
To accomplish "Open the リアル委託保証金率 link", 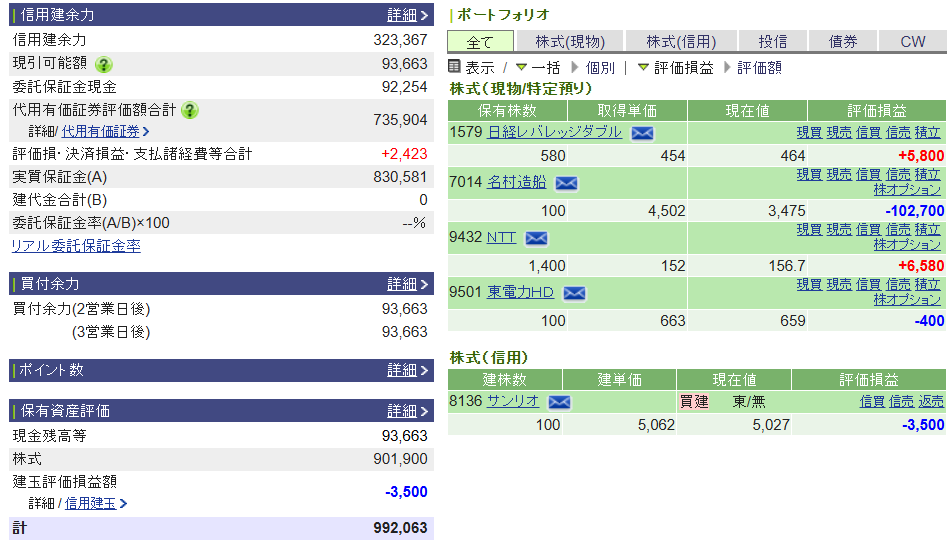I will [76, 246].
